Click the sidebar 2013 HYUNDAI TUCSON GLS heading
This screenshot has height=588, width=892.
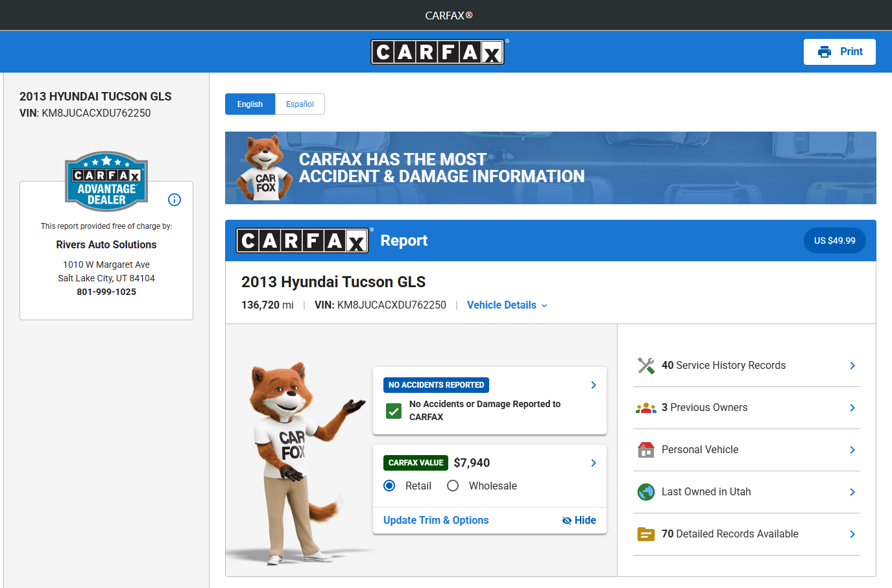[95, 97]
